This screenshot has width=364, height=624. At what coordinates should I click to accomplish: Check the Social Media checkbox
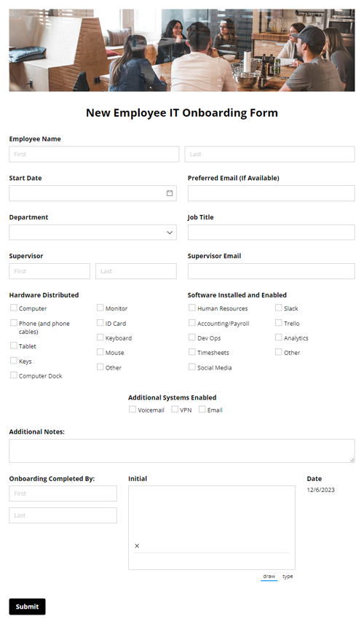click(192, 367)
